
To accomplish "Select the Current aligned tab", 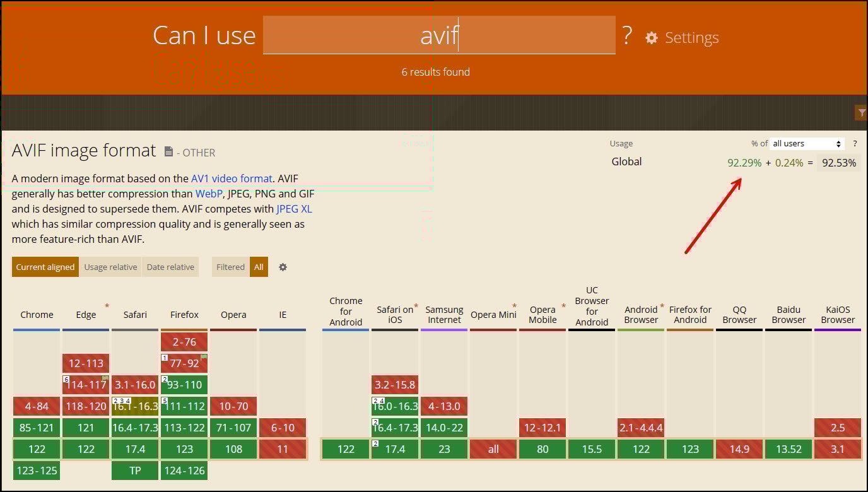I will click(x=45, y=267).
